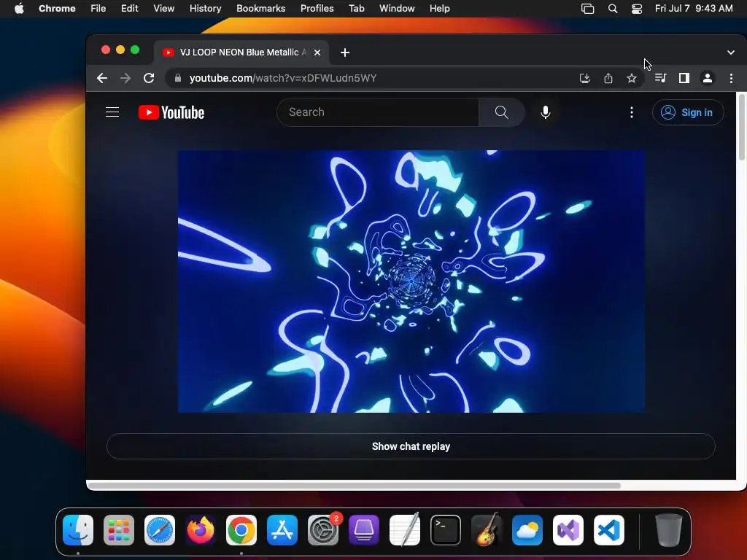Open the Window menu
Viewport: 747px width, 560px height.
(x=397, y=9)
